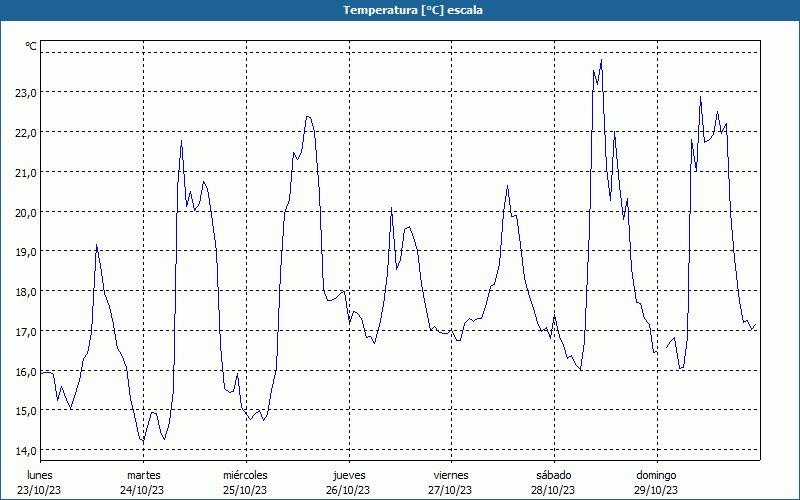800x500 pixels.
Task: Select the 23/10/23 date label
Action: [39, 490]
